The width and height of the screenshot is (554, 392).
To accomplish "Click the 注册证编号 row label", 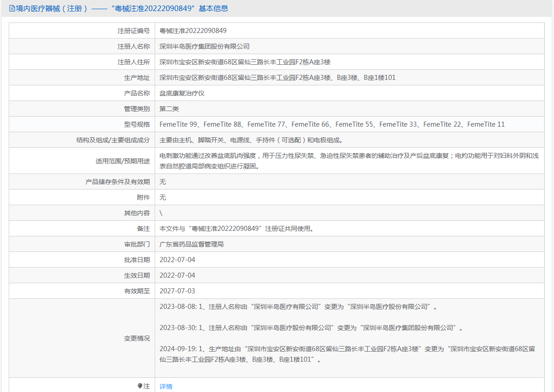I will pos(134,31).
